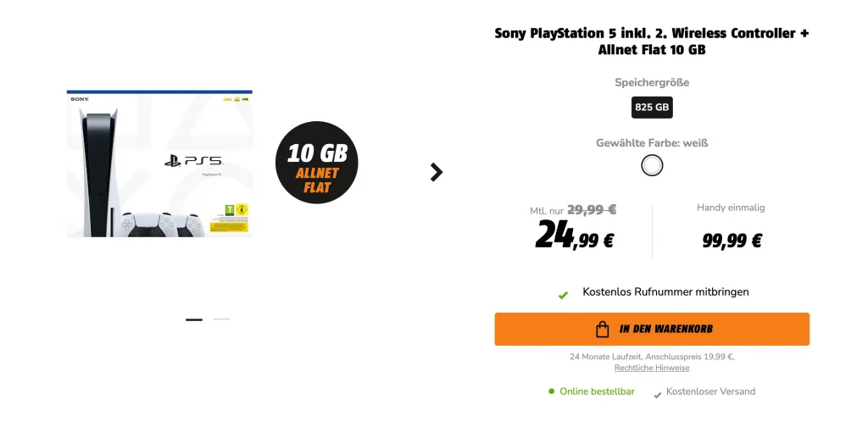
Task: Click the 10 GB Allnet Flat badge
Action: pyautogui.click(x=317, y=163)
